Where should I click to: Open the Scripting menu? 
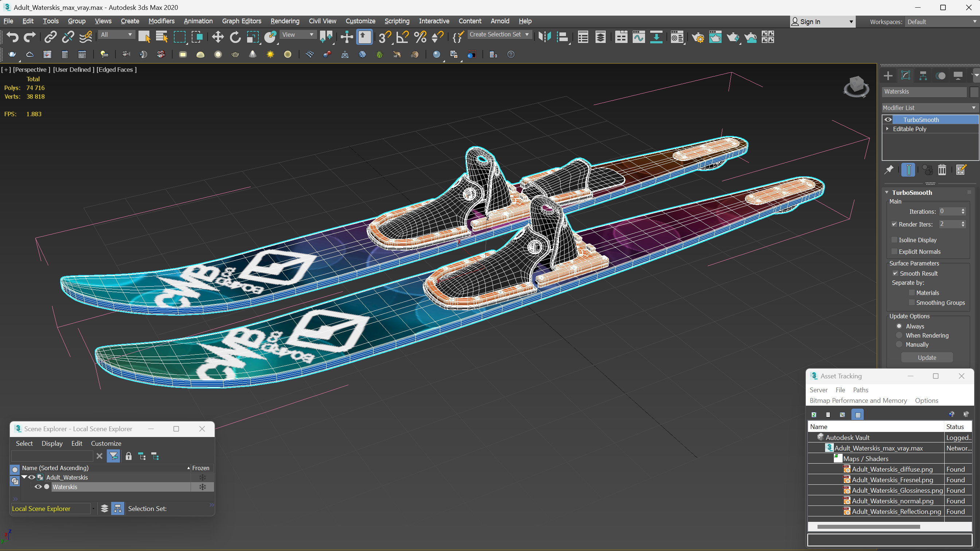click(x=397, y=21)
